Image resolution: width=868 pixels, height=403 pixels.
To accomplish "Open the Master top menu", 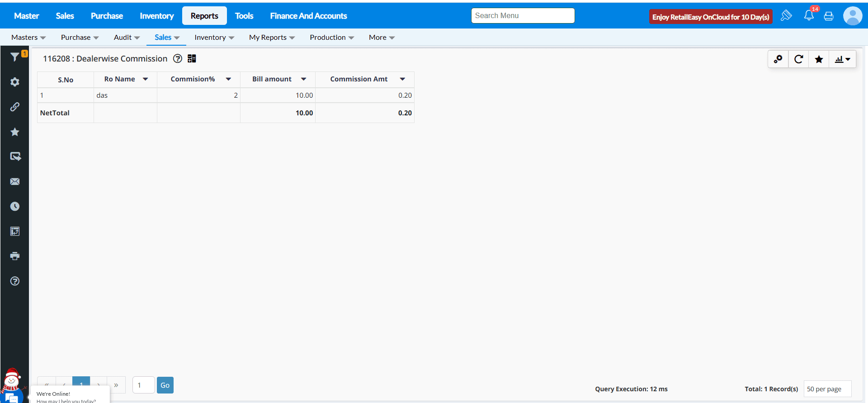I will [x=27, y=16].
